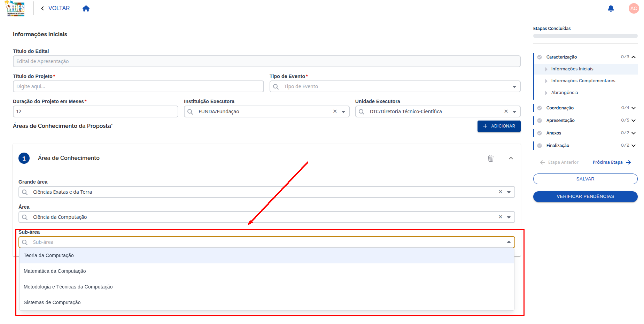Image resolution: width=644 pixels, height=324 pixels.
Task: Click search icon in Tipo de Evento
Action: tap(276, 86)
